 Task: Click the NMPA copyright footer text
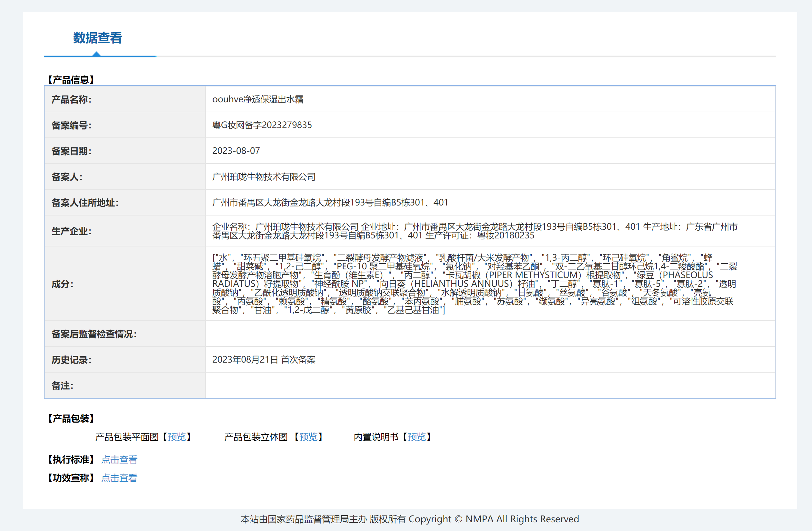point(409,519)
